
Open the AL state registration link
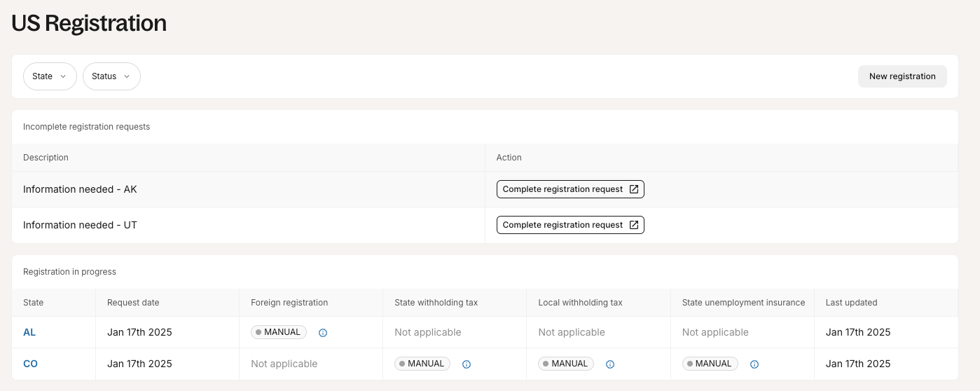(x=29, y=332)
